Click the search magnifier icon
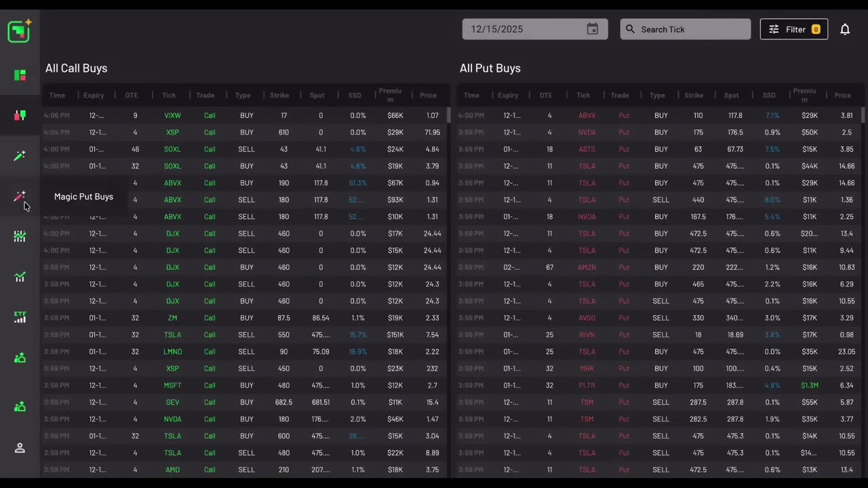This screenshot has height=488, width=868. pyautogui.click(x=630, y=29)
